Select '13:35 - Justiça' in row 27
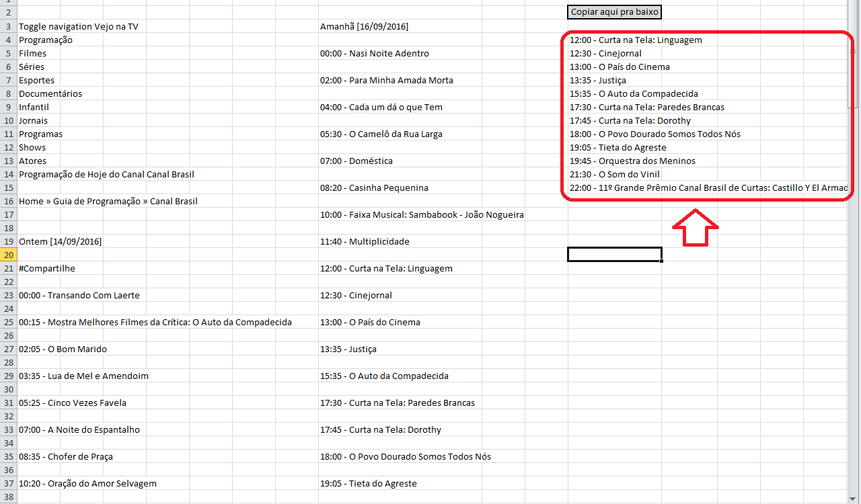The height and width of the screenshot is (504, 861). [348, 349]
